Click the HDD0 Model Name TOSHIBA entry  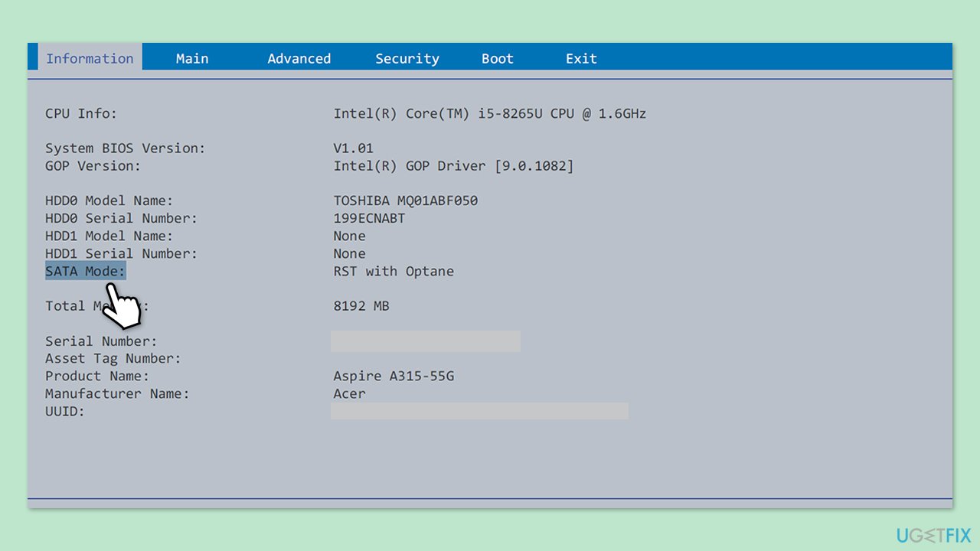pyautogui.click(x=405, y=201)
